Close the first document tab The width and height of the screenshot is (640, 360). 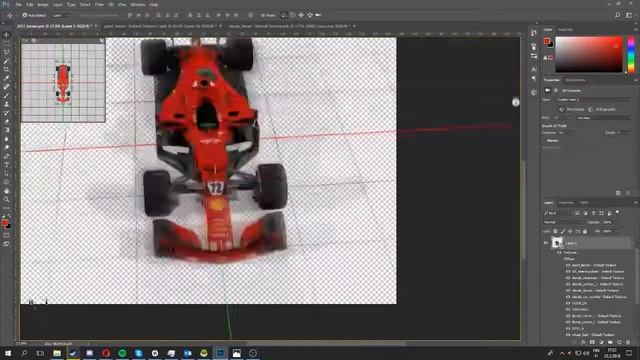click(96, 26)
